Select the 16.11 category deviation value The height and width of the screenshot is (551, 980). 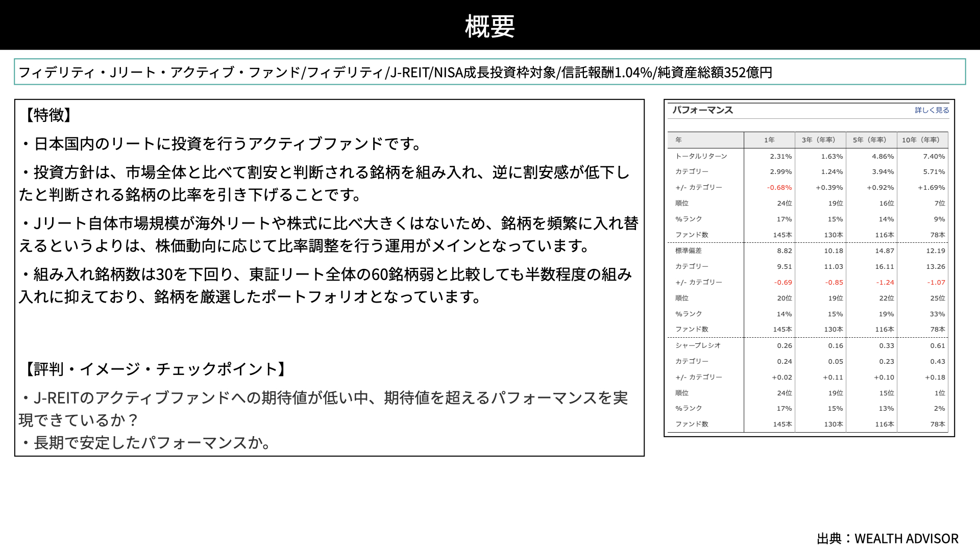pos(885,267)
